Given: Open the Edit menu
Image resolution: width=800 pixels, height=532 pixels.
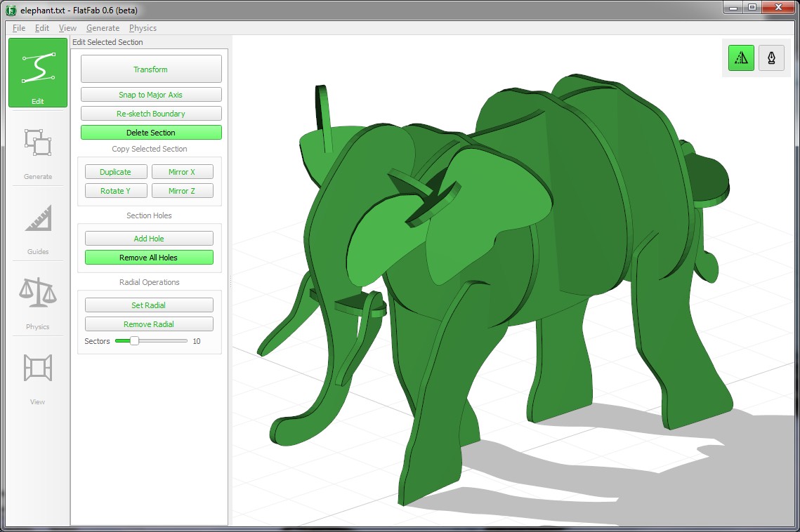Looking at the screenshot, I should [x=42, y=28].
